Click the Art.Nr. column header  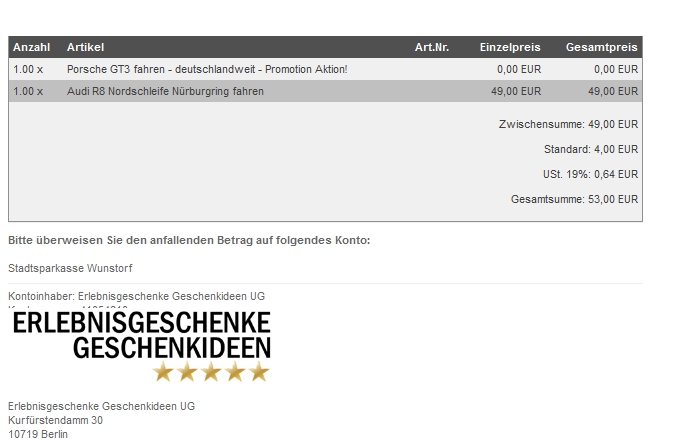point(432,47)
